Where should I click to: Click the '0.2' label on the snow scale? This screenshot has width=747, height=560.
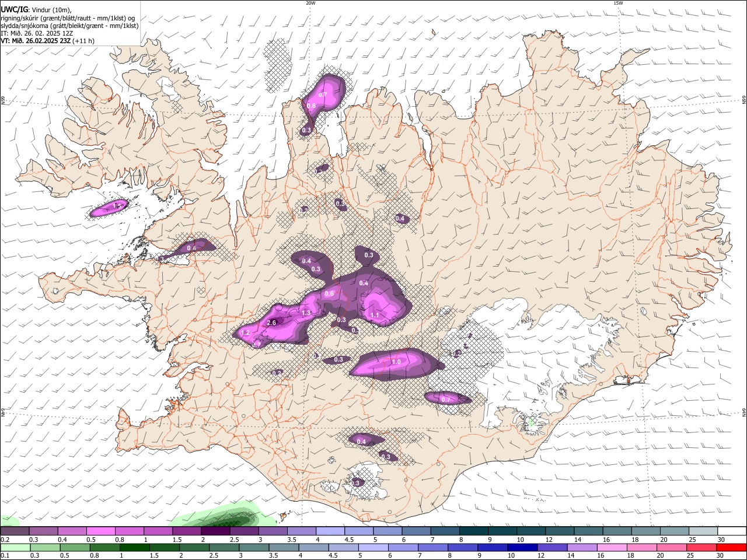point(4,540)
